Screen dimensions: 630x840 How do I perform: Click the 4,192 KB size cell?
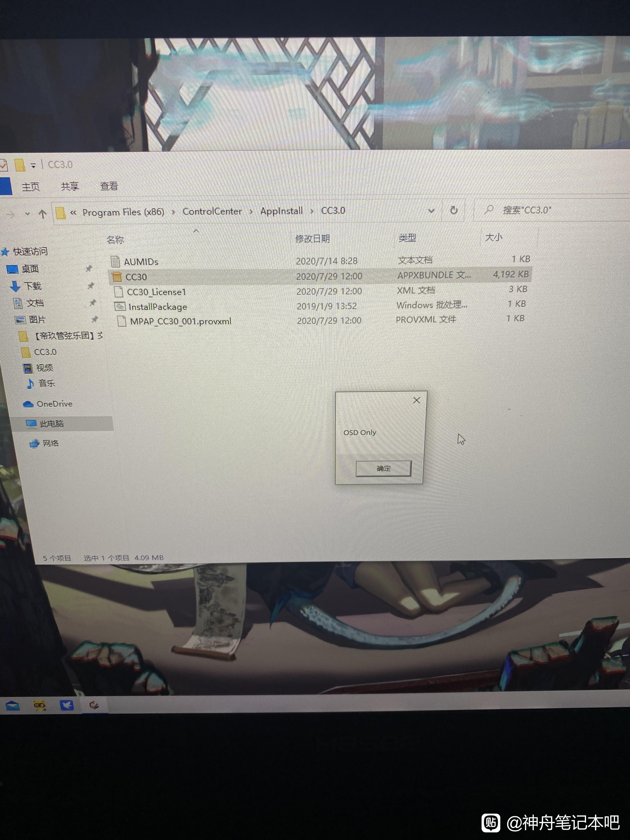(511, 274)
